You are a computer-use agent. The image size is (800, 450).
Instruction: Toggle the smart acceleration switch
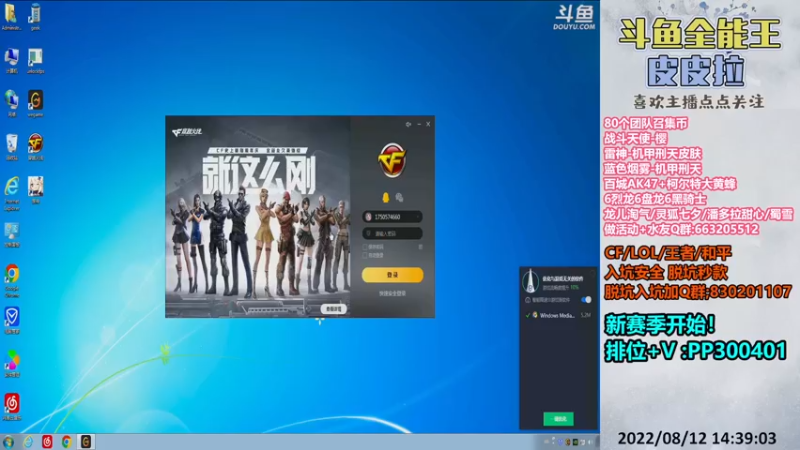point(586,299)
